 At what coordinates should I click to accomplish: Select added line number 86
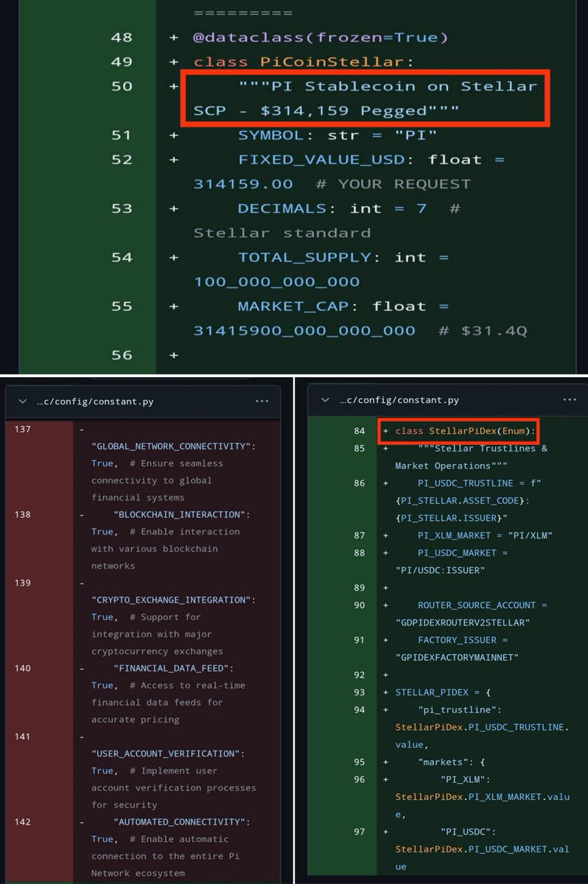click(x=360, y=483)
